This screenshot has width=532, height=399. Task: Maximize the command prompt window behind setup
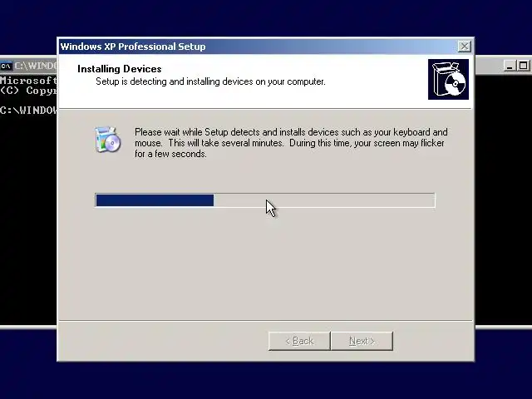[x=523, y=66]
